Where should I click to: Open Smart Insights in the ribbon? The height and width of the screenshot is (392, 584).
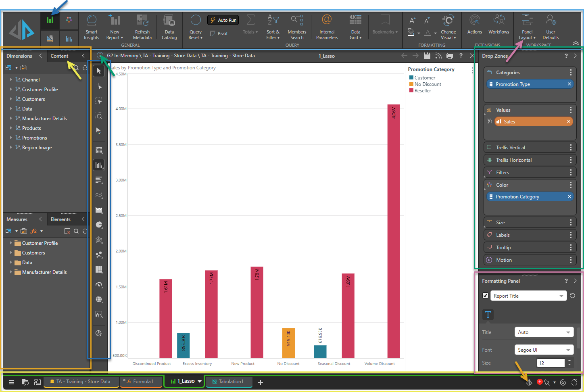[92, 27]
